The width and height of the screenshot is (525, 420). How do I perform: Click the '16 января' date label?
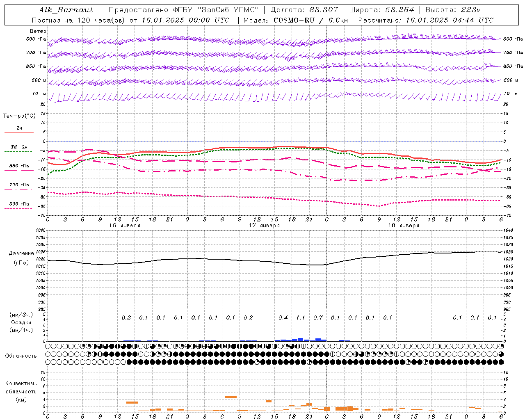pos(125,225)
